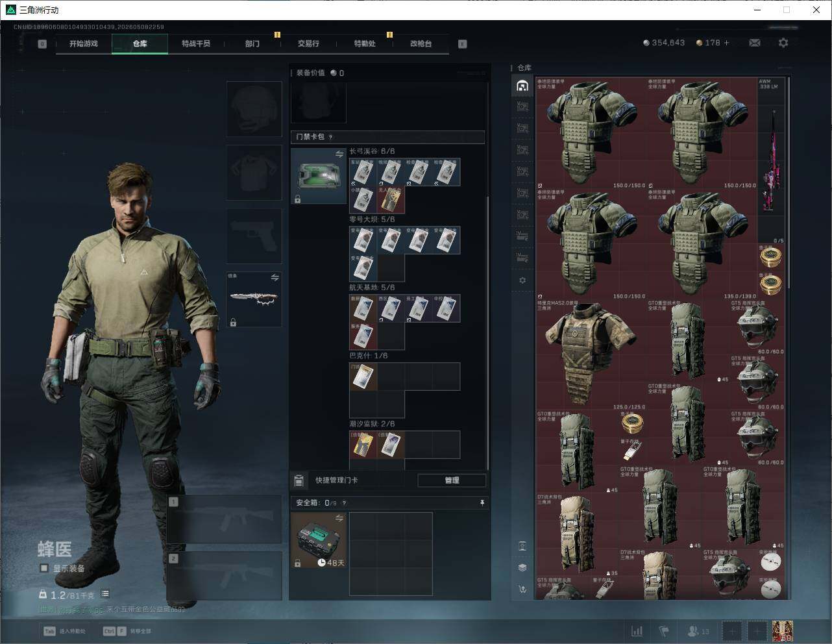Click the 装备价值 label
Image resolution: width=832 pixels, height=644 pixels.
tap(310, 73)
